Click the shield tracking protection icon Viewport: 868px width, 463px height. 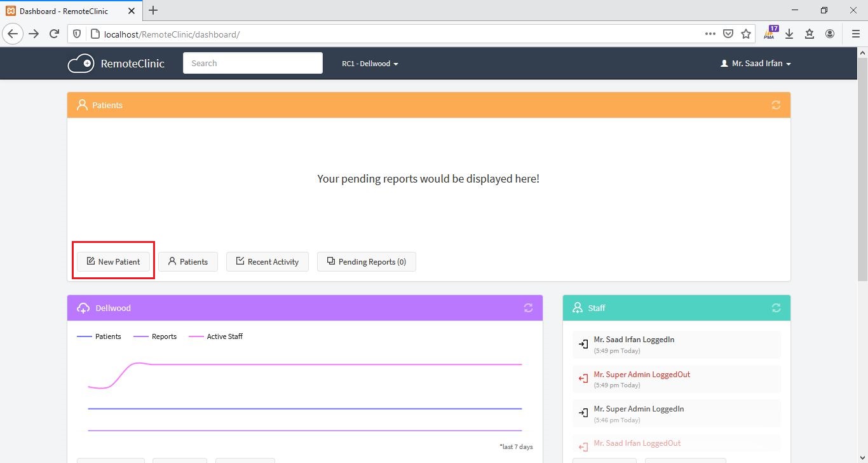pyautogui.click(x=76, y=33)
